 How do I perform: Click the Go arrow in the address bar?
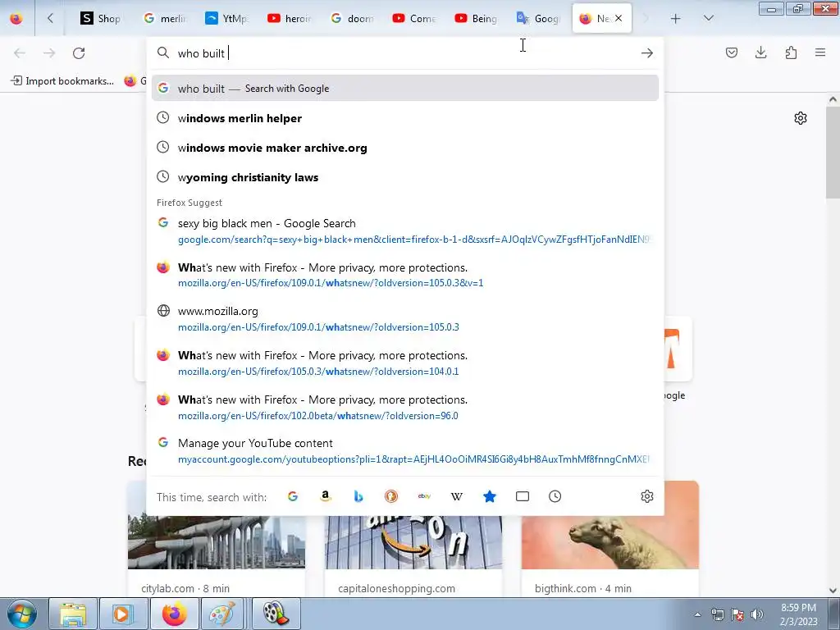[647, 53]
